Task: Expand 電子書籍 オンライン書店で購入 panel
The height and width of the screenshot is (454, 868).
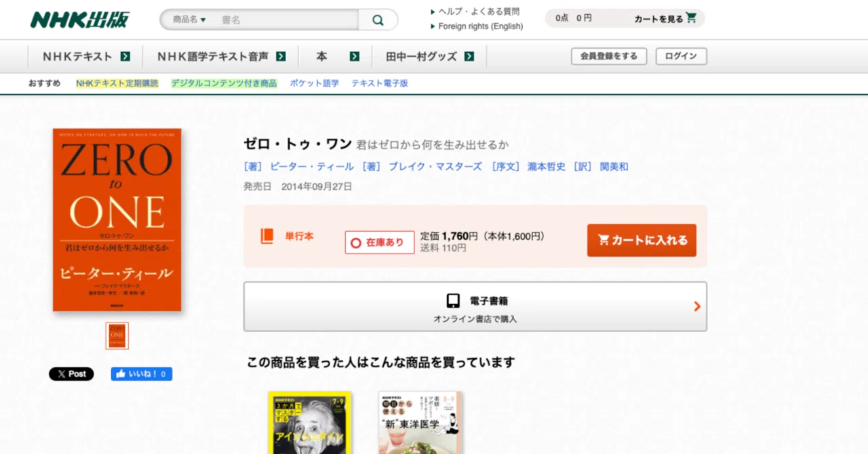Action: coord(475,307)
